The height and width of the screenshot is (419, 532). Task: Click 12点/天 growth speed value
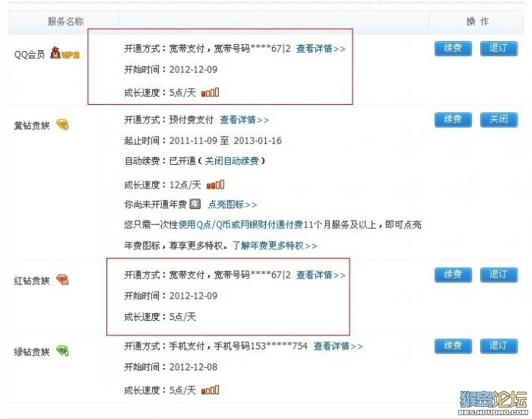185,185
